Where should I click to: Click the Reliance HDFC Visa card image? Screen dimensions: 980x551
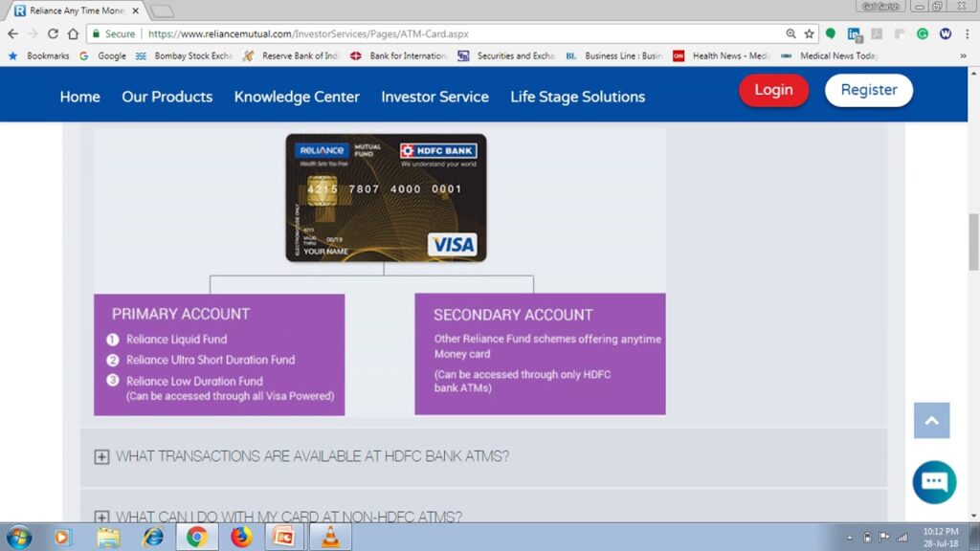[x=386, y=197]
